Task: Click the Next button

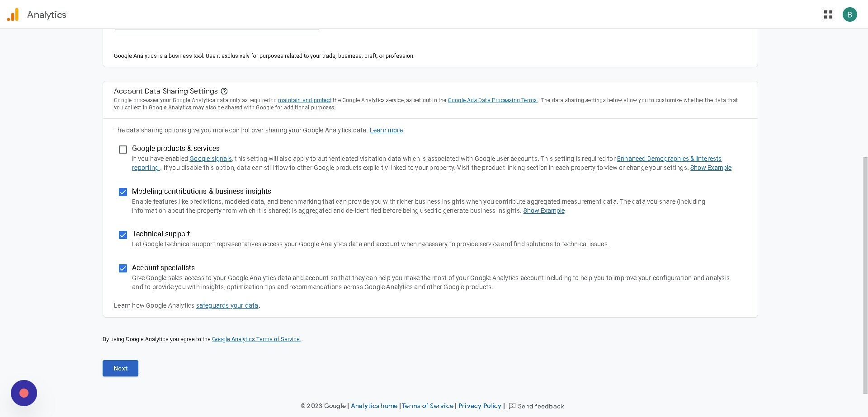Action: [120, 368]
